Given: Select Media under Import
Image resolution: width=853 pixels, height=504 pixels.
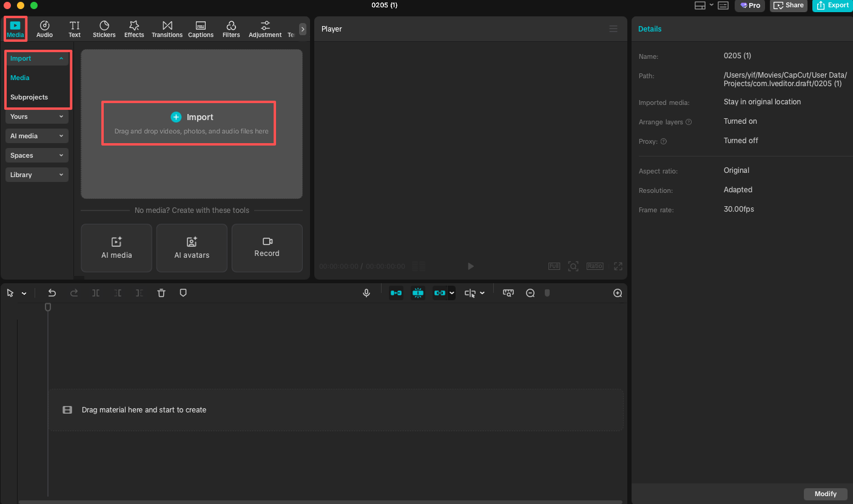Looking at the screenshot, I should (x=20, y=78).
